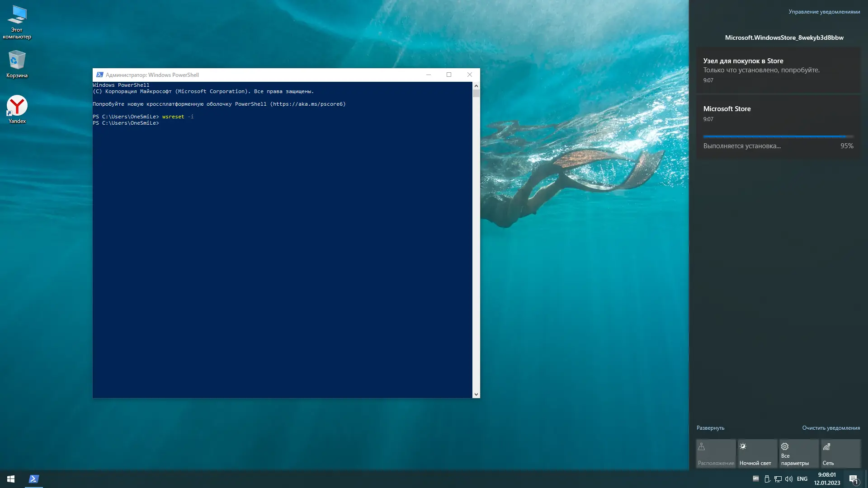Click the PowerShell taskbar icon
Image resolution: width=868 pixels, height=488 pixels.
click(33, 479)
